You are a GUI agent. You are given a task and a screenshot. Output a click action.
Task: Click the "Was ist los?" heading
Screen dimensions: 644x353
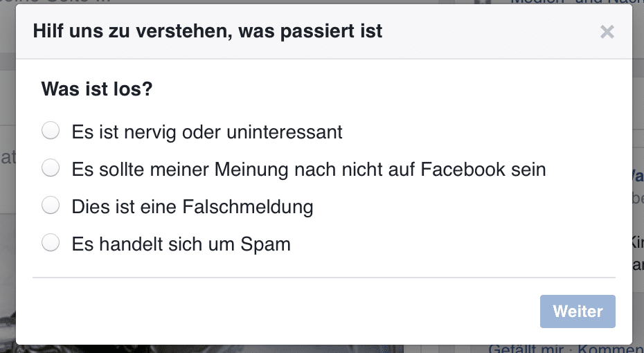tap(97, 89)
